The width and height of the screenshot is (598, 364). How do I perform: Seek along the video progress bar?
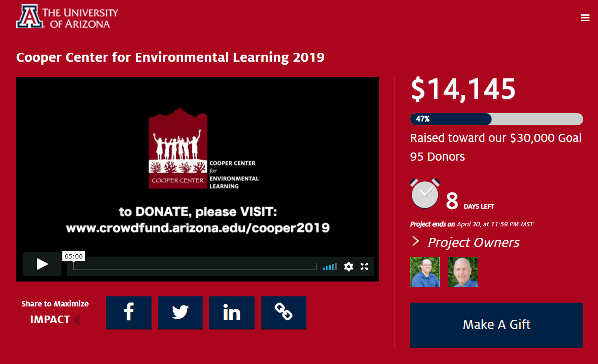(x=195, y=267)
